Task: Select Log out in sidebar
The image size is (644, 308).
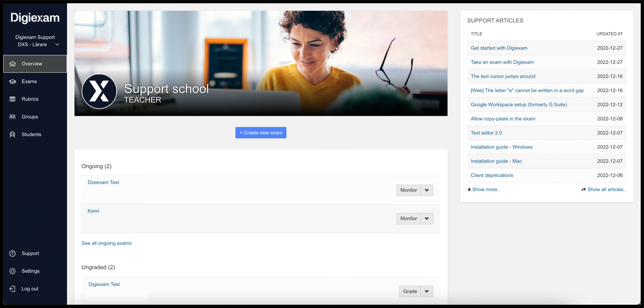Action: click(x=35, y=289)
